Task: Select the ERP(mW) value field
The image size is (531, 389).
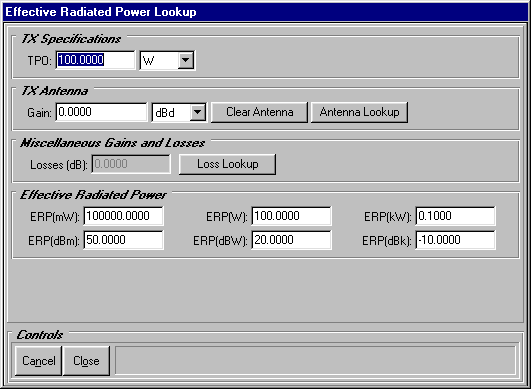Action: click(124, 216)
